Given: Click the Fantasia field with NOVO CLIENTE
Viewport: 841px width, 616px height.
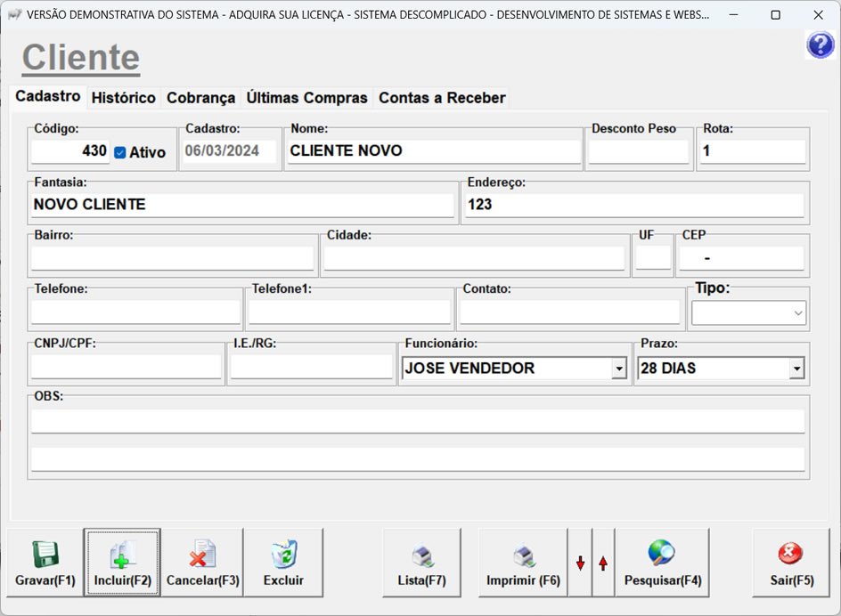Looking at the screenshot, I should coord(242,205).
